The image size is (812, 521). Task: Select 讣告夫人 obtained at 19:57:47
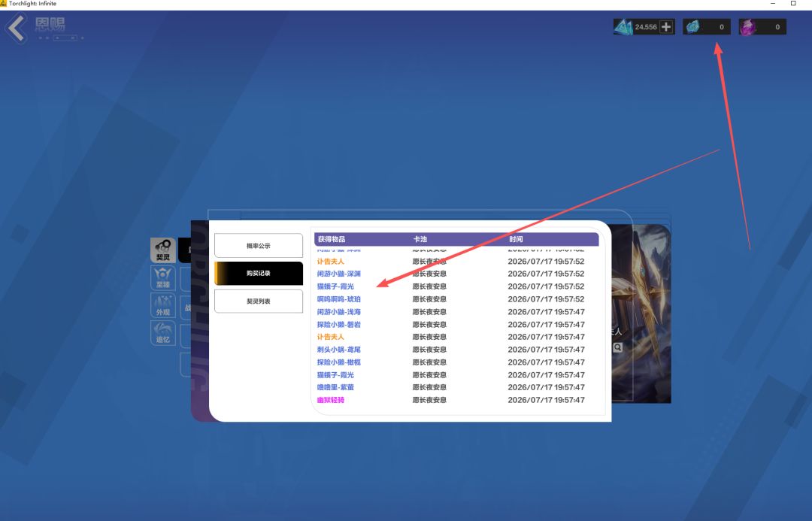(x=330, y=337)
